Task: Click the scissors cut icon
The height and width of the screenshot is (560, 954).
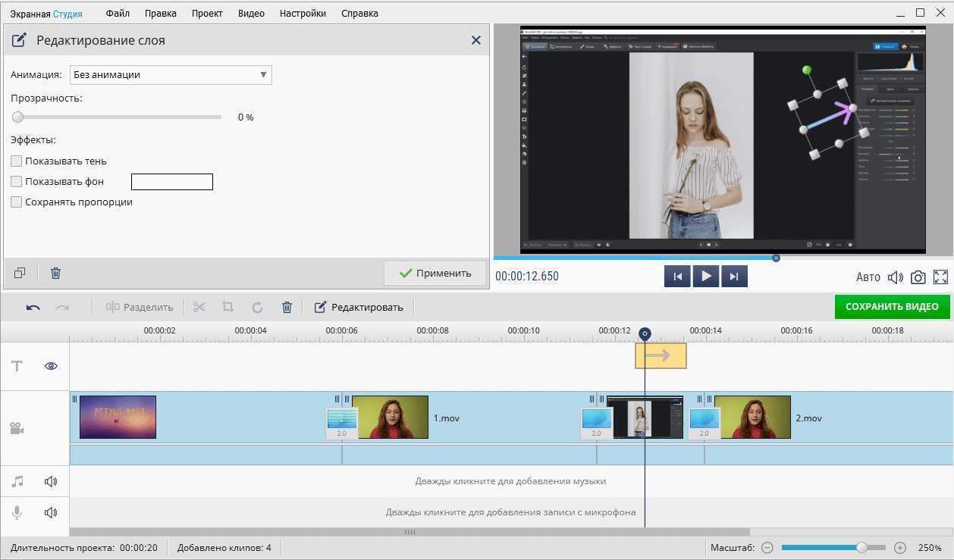Action: pyautogui.click(x=199, y=307)
